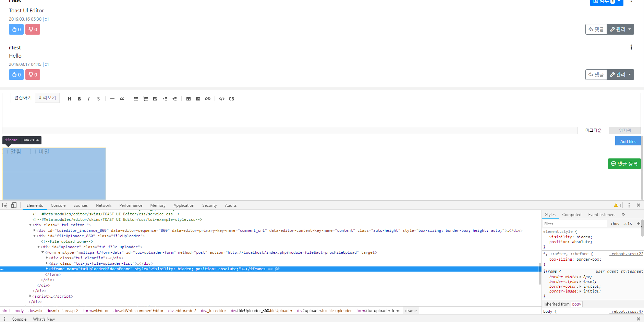Show more Styles sidebar tabs with the chevron
Viewport: 644px width, 322px height.
click(x=623, y=214)
